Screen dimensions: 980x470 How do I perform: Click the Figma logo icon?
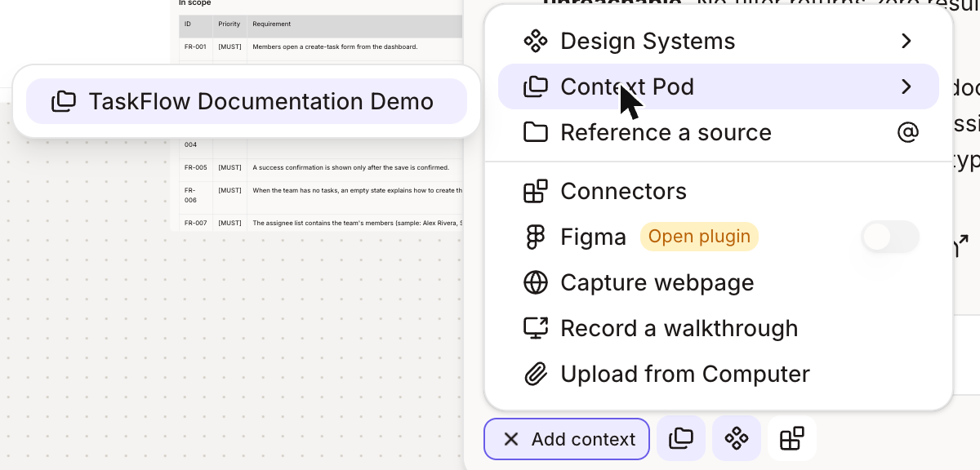click(x=535, y=237)
